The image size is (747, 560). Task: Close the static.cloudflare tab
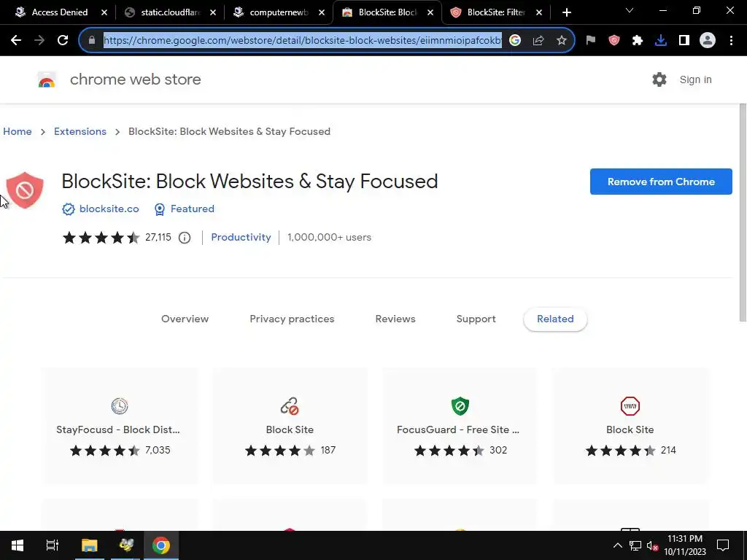(213, 12)
